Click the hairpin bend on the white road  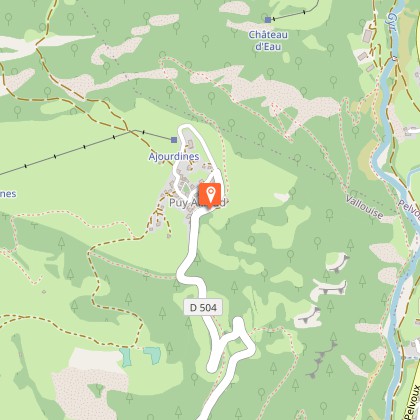238,324
